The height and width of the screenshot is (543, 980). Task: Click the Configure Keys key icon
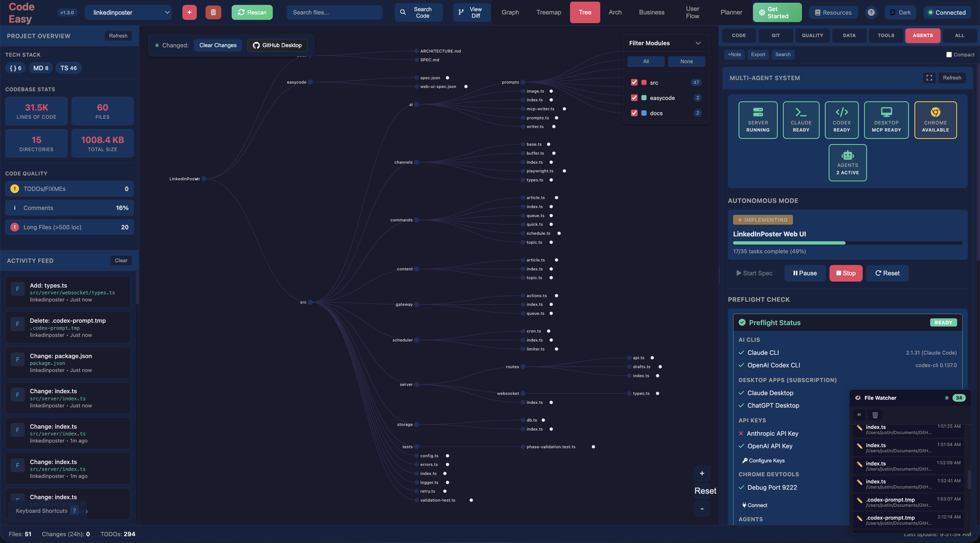click(745, 460)
